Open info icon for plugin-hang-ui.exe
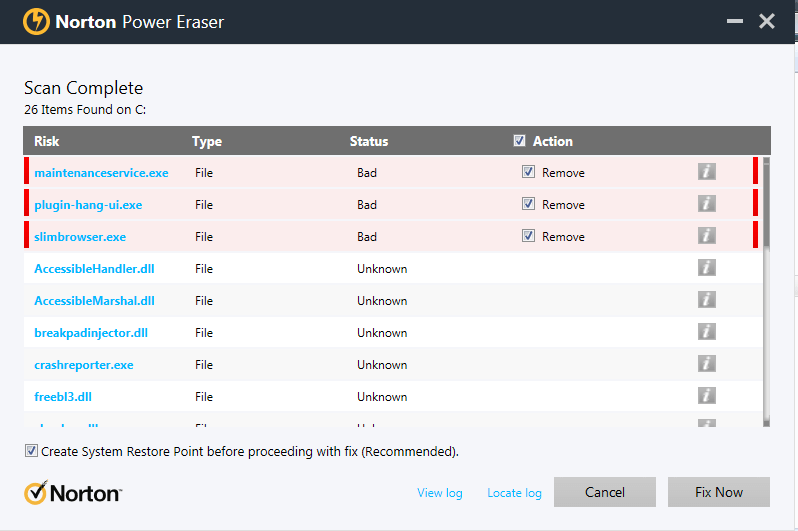 [707, 204]
